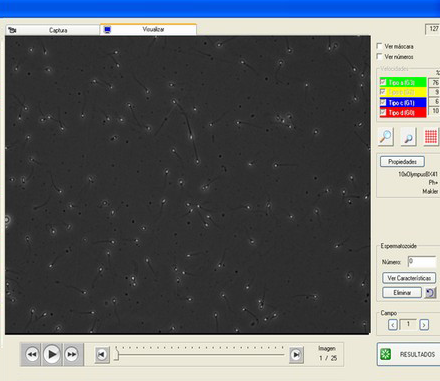This screenshot has height=381, width=440.
Task: Click the large magnifier zoom-in icon
Action: point(386,137)
